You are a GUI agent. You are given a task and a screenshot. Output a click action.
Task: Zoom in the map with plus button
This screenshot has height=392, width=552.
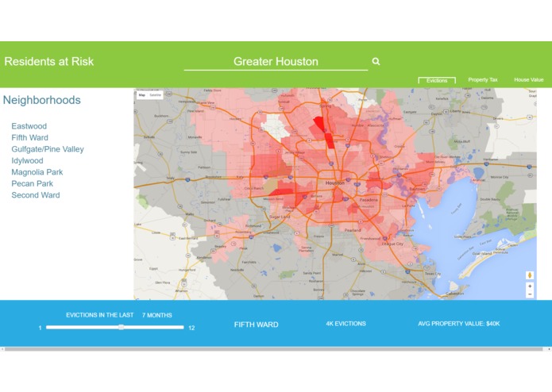[x=530, y=286]
